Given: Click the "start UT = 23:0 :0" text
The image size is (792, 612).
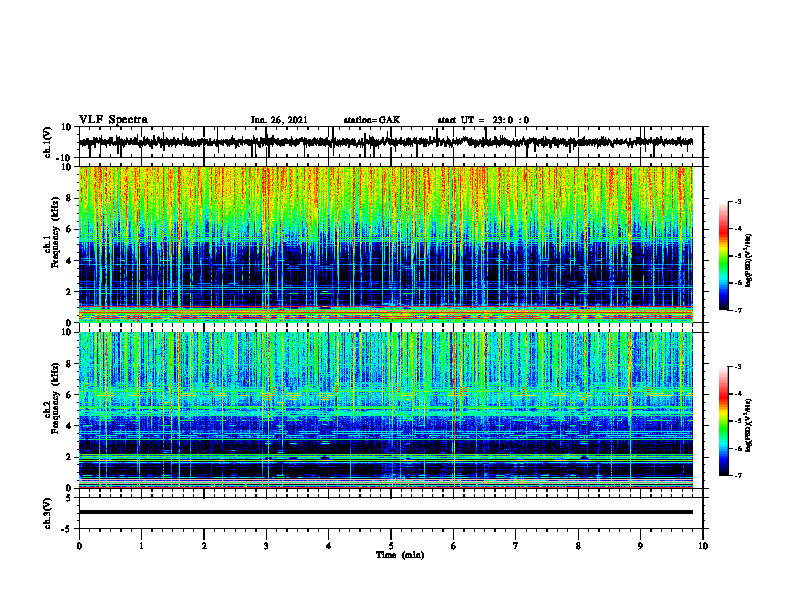Looking at the screenshot, I should pyautogui.click(x=483, y=120).
